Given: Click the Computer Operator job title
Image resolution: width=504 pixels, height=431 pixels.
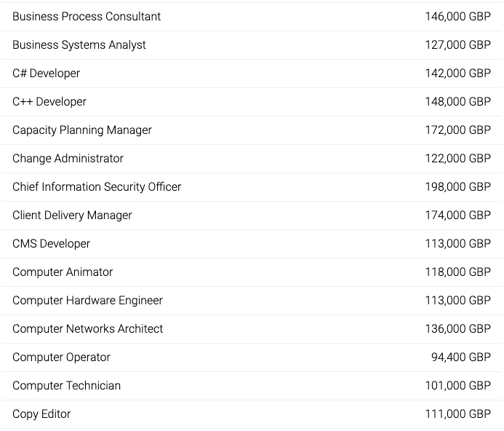Looking at the screenshot, I should click(x=61, y=357).
